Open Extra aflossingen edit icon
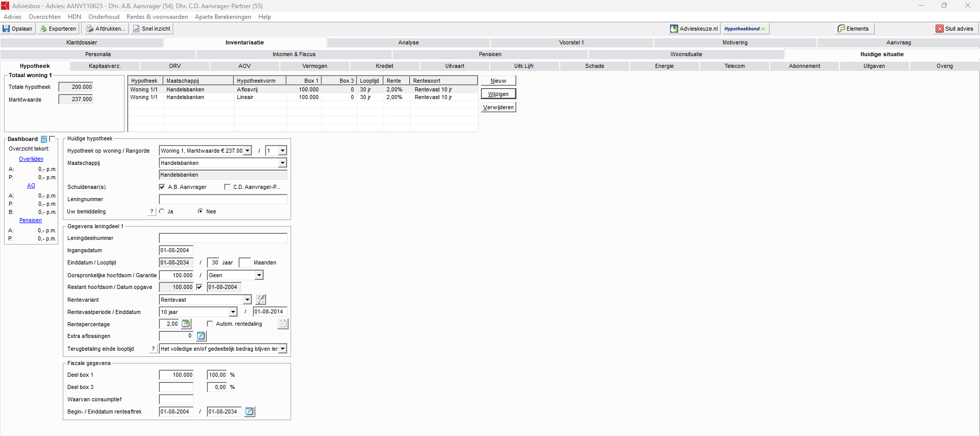 click(x=201, y=336)
